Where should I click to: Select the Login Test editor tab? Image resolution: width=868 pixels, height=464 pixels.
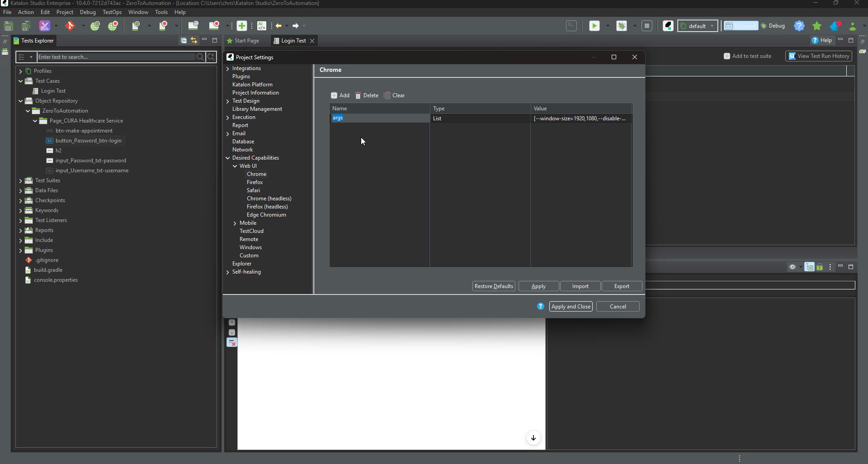tap(294, 41)
